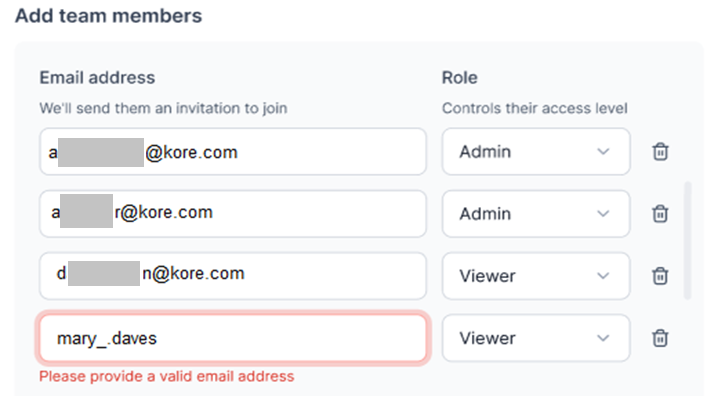The image size is (706, 396).
Task: Open the Admin role dropdown in first row
Action: (x=536, y=152)
